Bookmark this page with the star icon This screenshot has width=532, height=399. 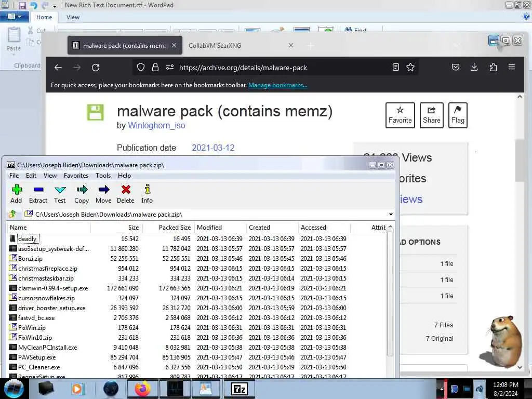pyautogui.click(x=410, y=67)
